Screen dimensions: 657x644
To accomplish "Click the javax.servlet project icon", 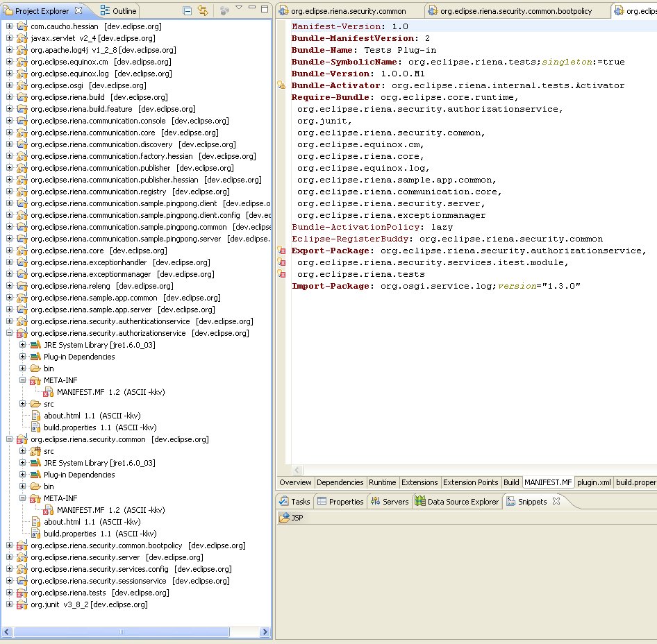I will coord(22,38).
